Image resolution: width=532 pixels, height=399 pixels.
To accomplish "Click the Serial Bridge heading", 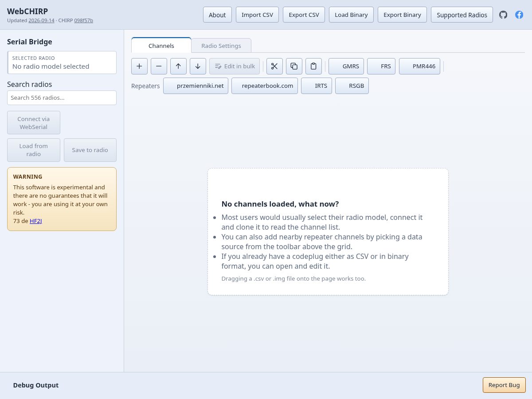I will coord(30,42).
